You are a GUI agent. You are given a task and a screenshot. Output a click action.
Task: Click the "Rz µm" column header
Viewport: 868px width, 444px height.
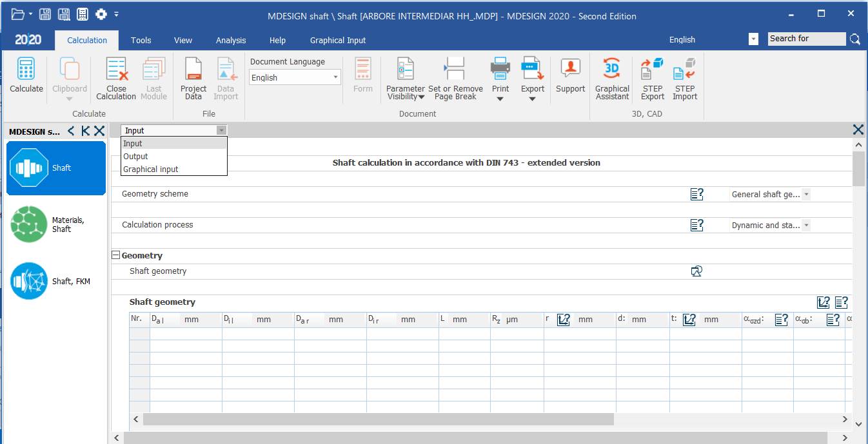coord(517,319)
